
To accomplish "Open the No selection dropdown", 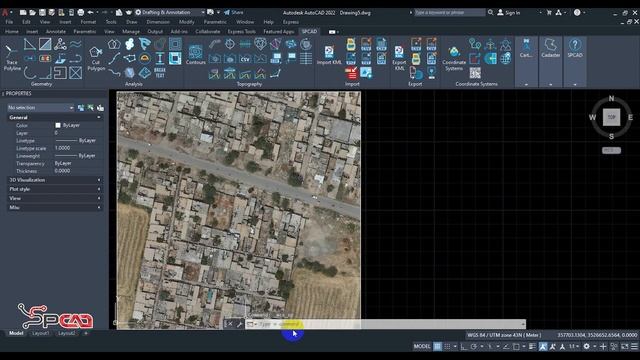I will (40, 108).
